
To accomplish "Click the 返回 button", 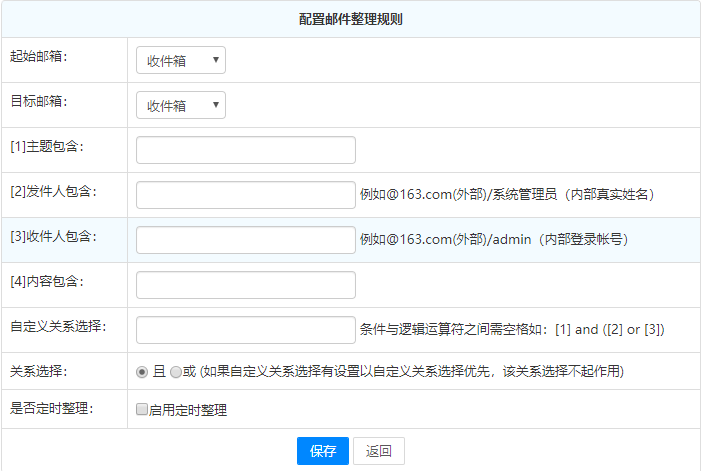I will pos(379,451).
